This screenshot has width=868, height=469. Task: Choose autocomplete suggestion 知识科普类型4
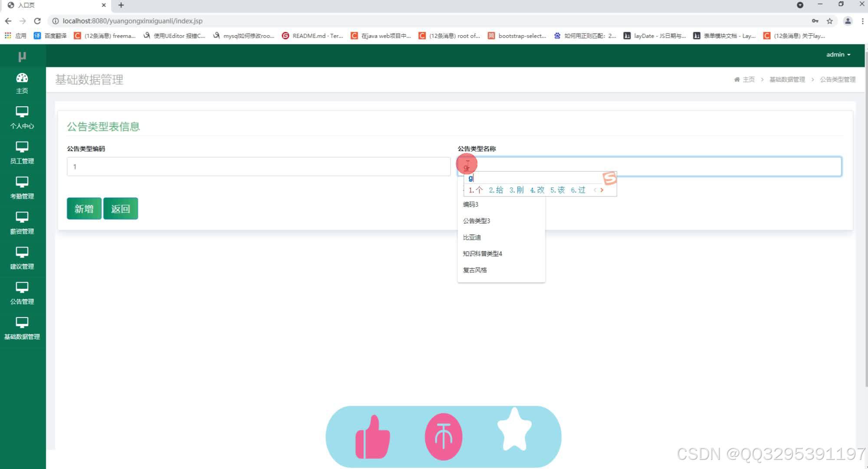click(x=501, y=254)
